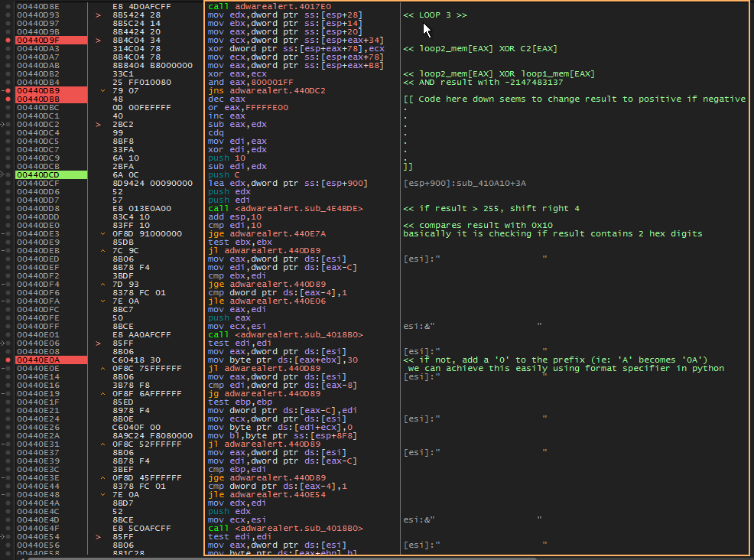
Task: Click the '<< LOOP 3 >>' comment
Action: pyautogui.click(x=435, y=15)
